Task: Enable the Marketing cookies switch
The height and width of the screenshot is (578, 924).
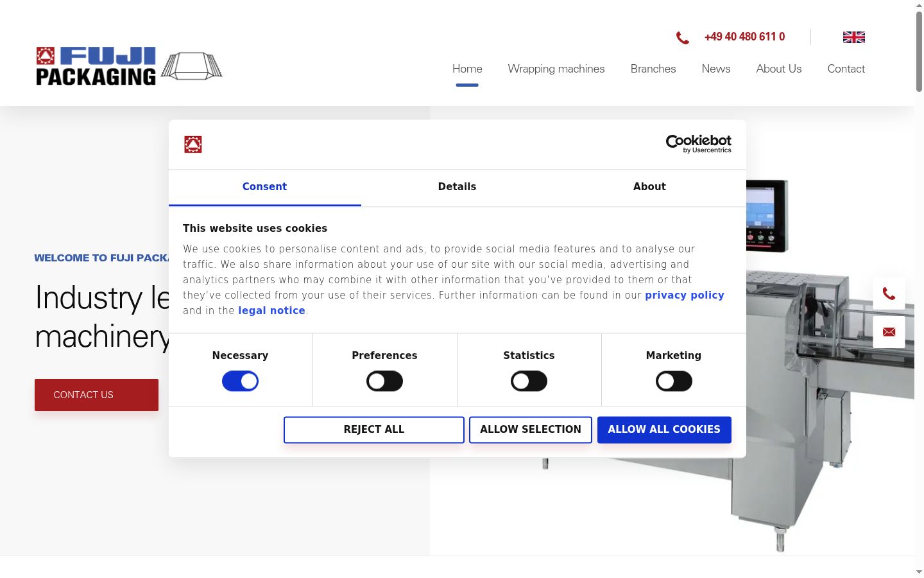Action: point(674,381)
